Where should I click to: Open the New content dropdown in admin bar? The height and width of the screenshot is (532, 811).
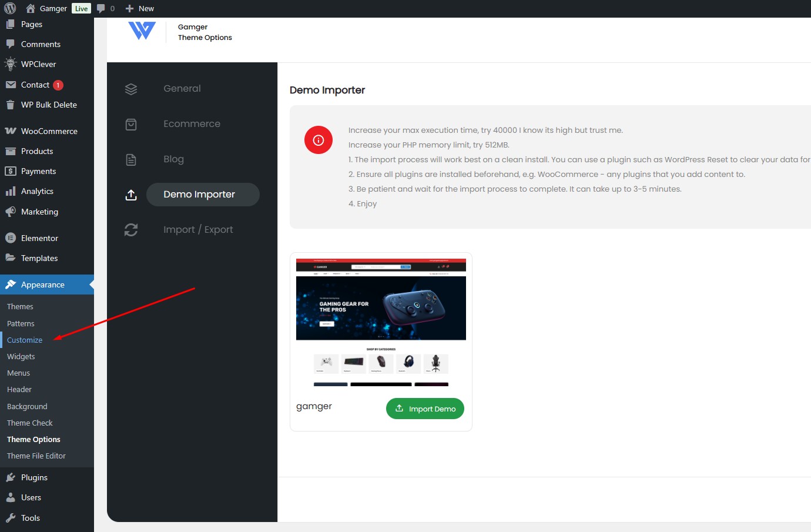coord(140,8)
